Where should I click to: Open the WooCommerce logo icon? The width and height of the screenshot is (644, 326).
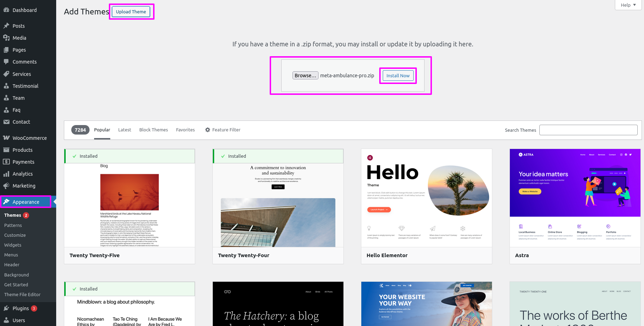point(6,138)
